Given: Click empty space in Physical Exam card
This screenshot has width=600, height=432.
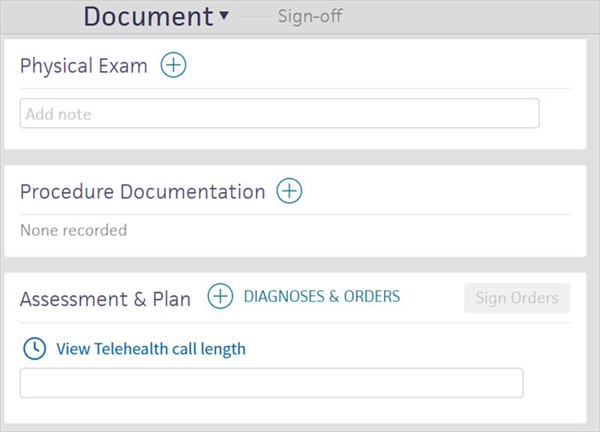Looking at the screenshot, I should pos(400,64).
